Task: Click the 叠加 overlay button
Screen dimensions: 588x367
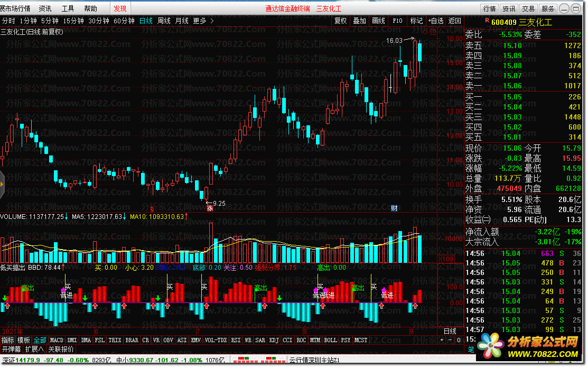Action: click(x=360, y=21)
